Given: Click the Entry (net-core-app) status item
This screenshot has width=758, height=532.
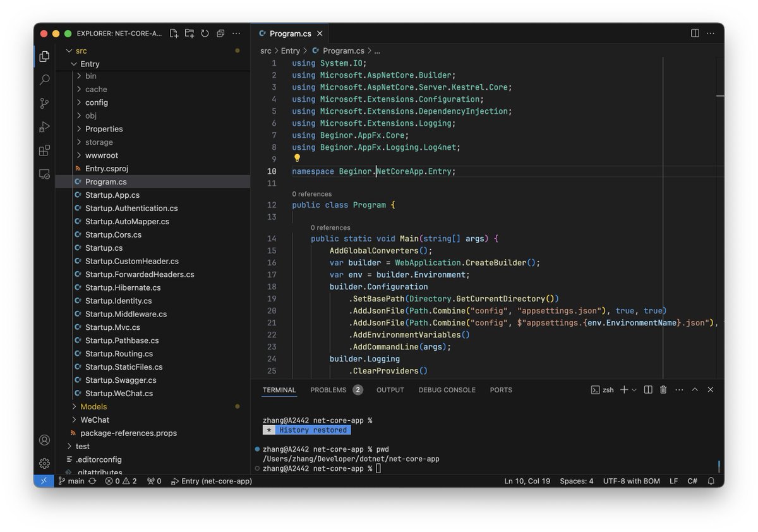Looking at the screenshot, I should tap(212, 481).
